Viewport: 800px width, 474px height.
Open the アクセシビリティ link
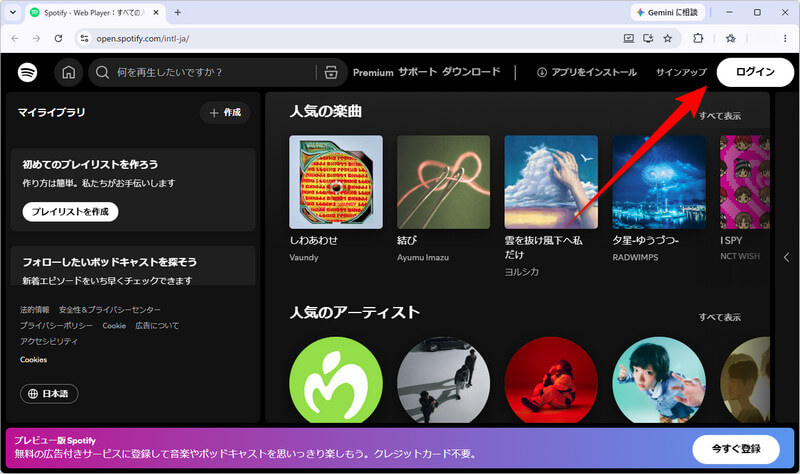click(x=49, y=341)
